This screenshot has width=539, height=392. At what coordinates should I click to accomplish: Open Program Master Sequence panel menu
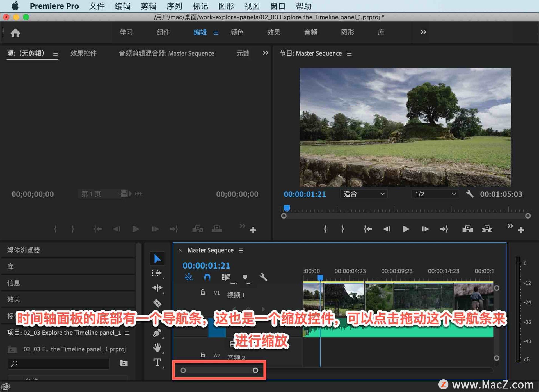(349, 53)
